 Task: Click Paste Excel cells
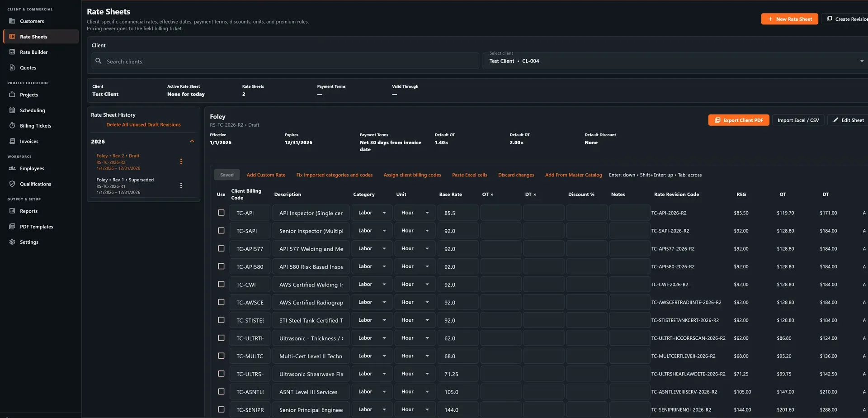pyautogui.click(x=470, y=175)
